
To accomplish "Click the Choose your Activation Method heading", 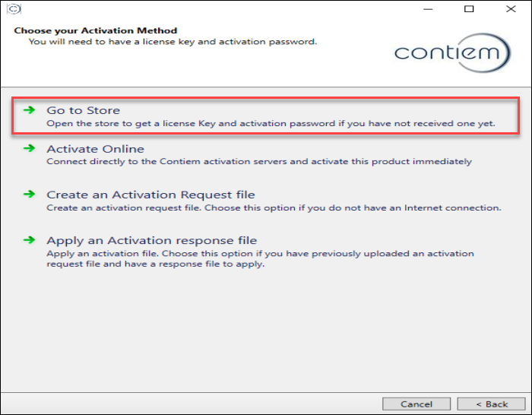I will 96,31.
